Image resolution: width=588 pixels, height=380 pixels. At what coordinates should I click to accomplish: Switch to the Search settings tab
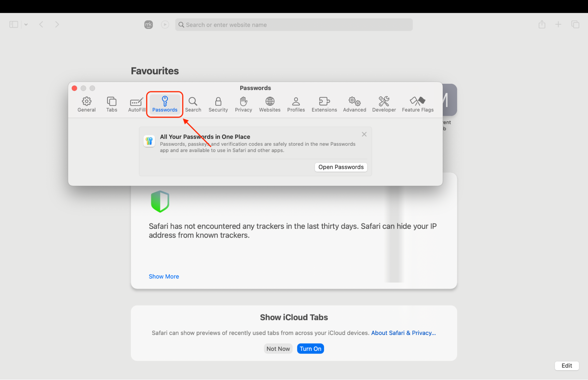[x=193, y=104]
